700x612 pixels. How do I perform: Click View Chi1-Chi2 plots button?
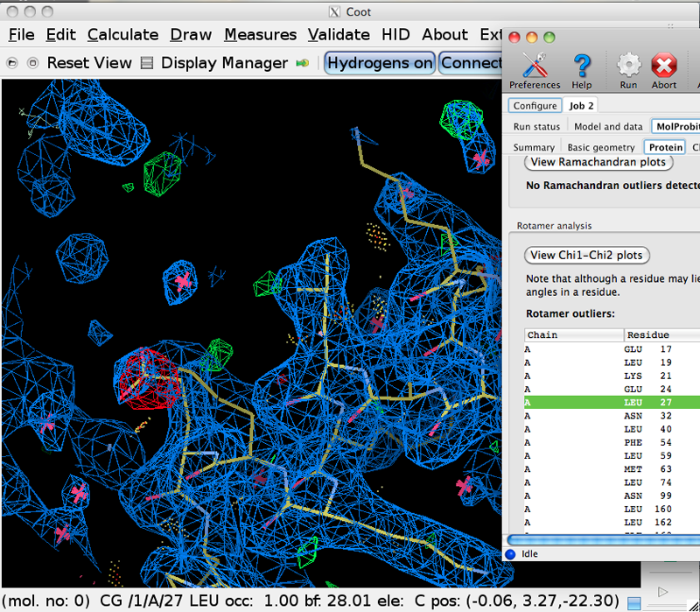click(587, 256)
